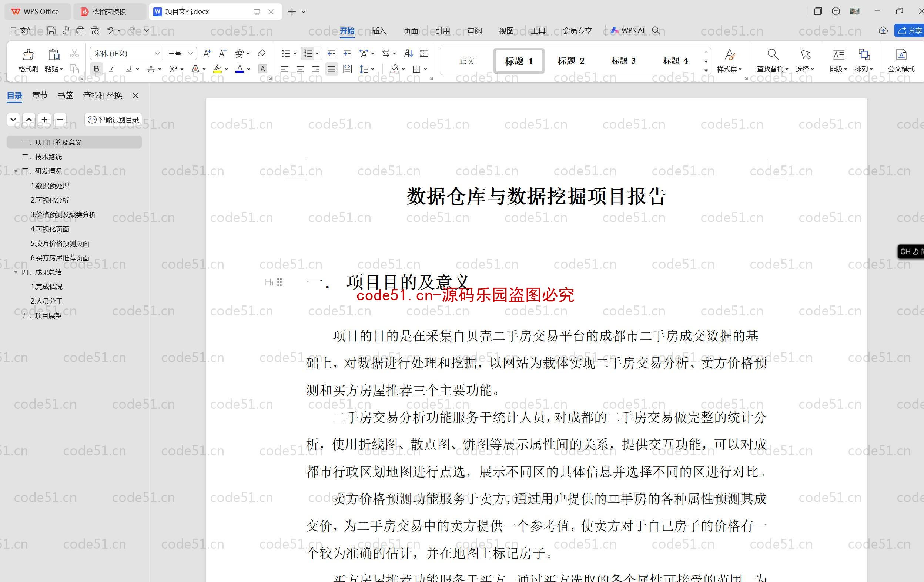Click the paragraph shading fill color icon
924x582 pixels.
click(395, 69)
